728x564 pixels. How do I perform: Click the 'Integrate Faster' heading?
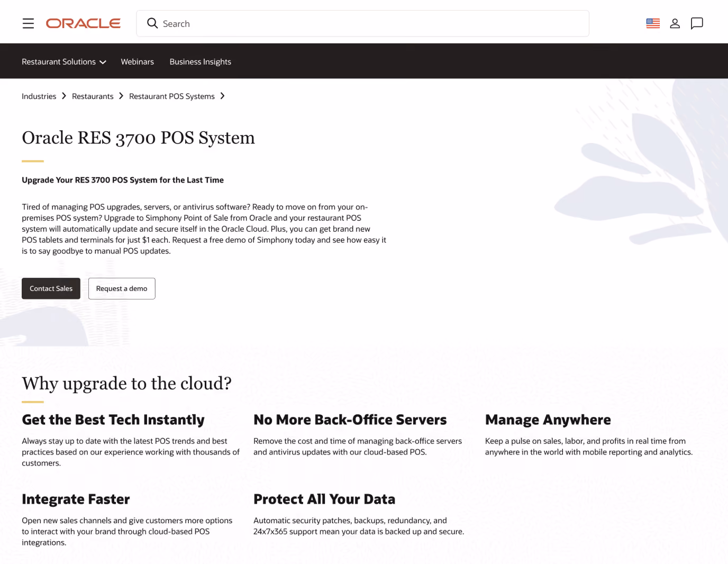pos(76,499)
